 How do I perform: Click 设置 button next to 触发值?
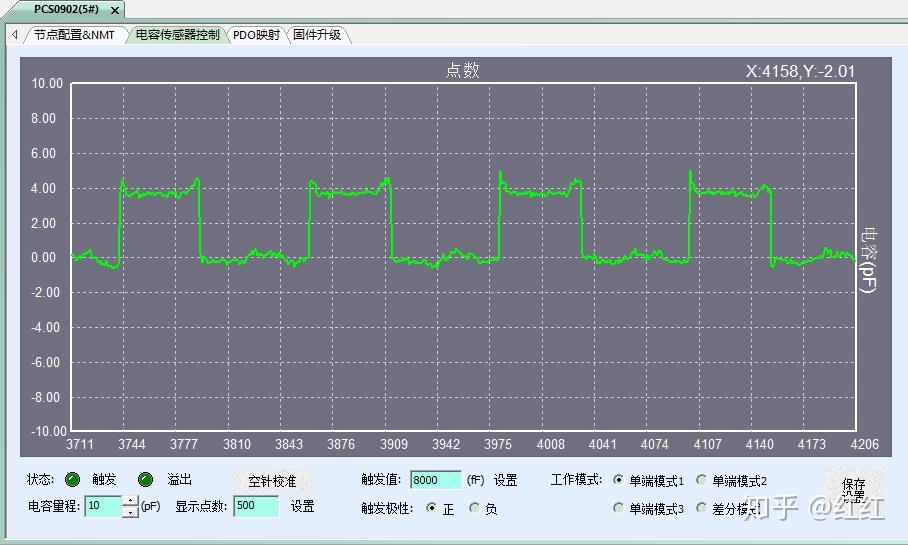pos(506,480)
